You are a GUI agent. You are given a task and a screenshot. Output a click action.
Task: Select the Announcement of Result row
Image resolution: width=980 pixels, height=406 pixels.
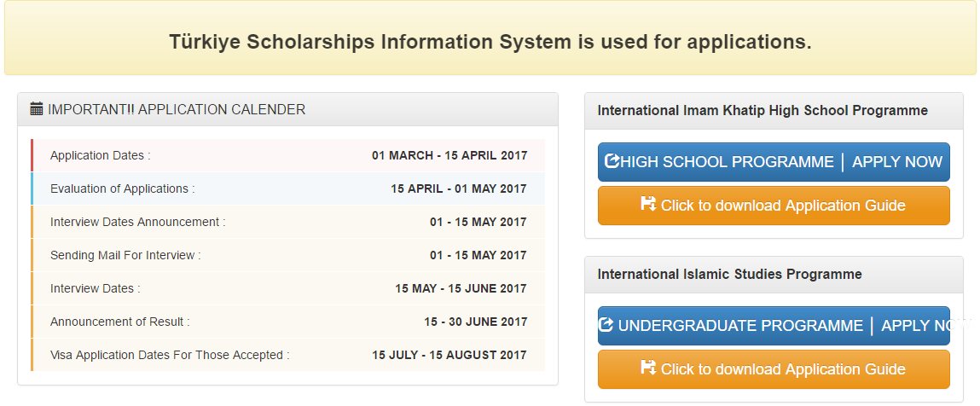[x=287, y=322]
